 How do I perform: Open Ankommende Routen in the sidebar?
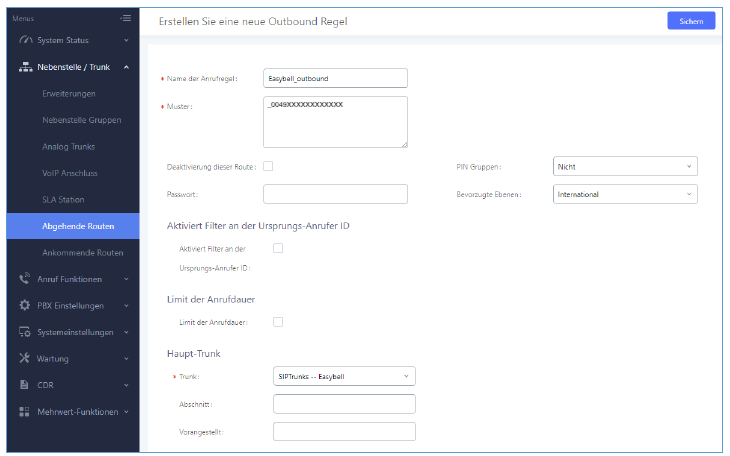[83, 253]
